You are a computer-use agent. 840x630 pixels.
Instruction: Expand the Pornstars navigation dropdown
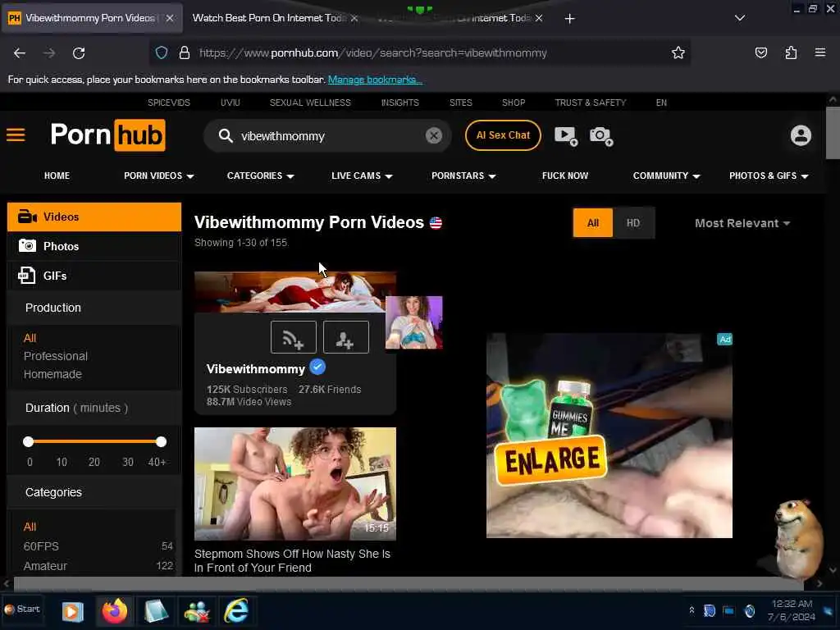tap(463, 176)
